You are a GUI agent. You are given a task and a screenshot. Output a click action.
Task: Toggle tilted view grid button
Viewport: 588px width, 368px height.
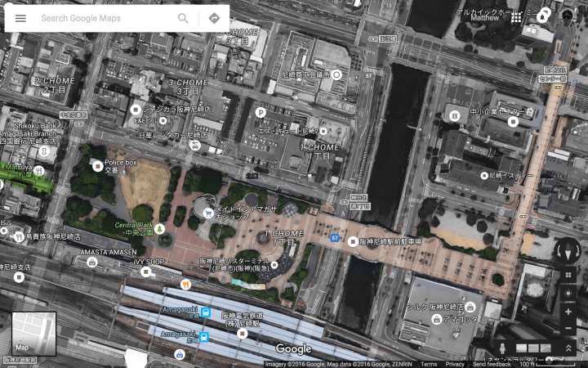pyautogui.click(x=568, y=275)
